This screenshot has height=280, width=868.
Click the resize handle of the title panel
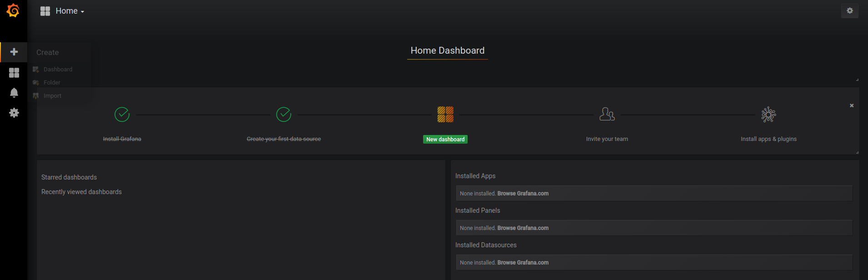pyautogui.click(x=857, y=80)
